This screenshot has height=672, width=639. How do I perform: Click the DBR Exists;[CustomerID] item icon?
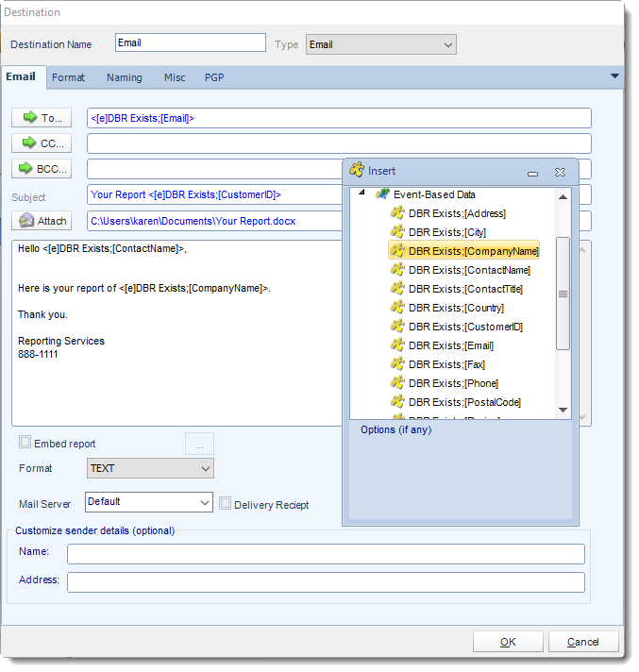tap(397, 326)
